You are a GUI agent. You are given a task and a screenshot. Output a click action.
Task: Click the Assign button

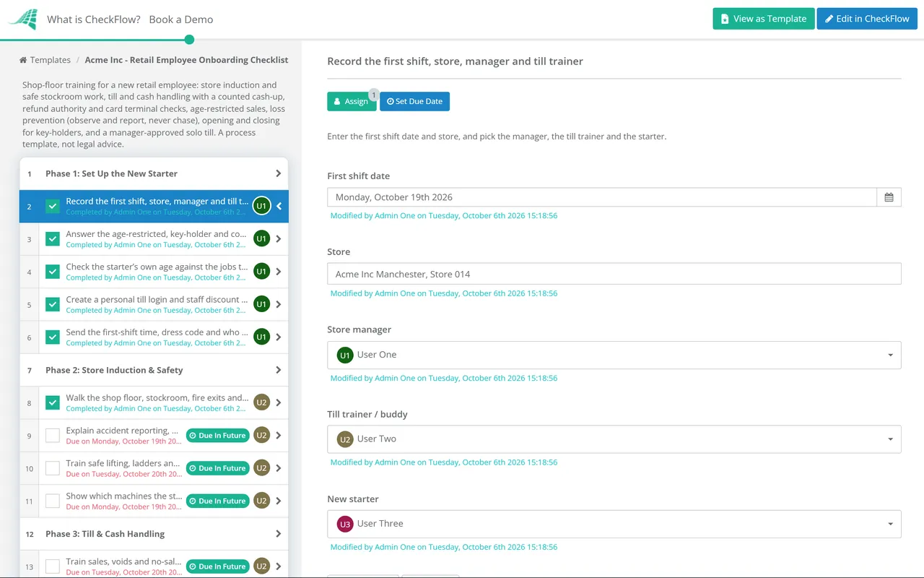(352, 102)
